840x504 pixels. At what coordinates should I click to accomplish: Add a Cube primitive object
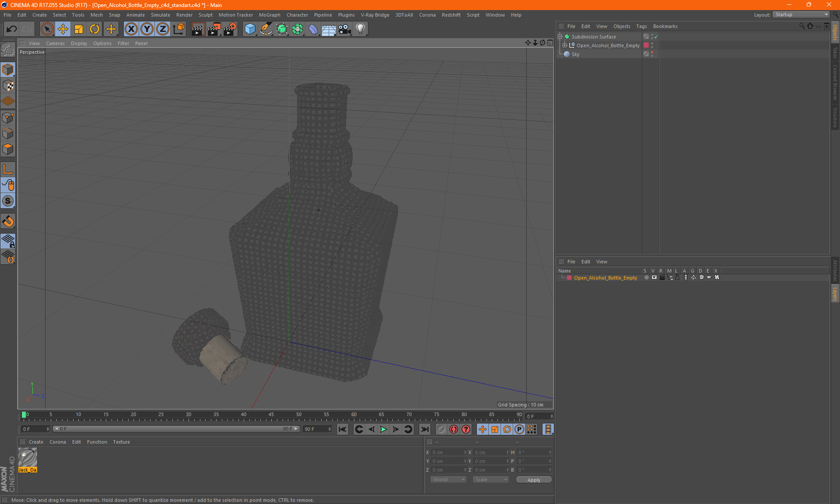[250, 29]
